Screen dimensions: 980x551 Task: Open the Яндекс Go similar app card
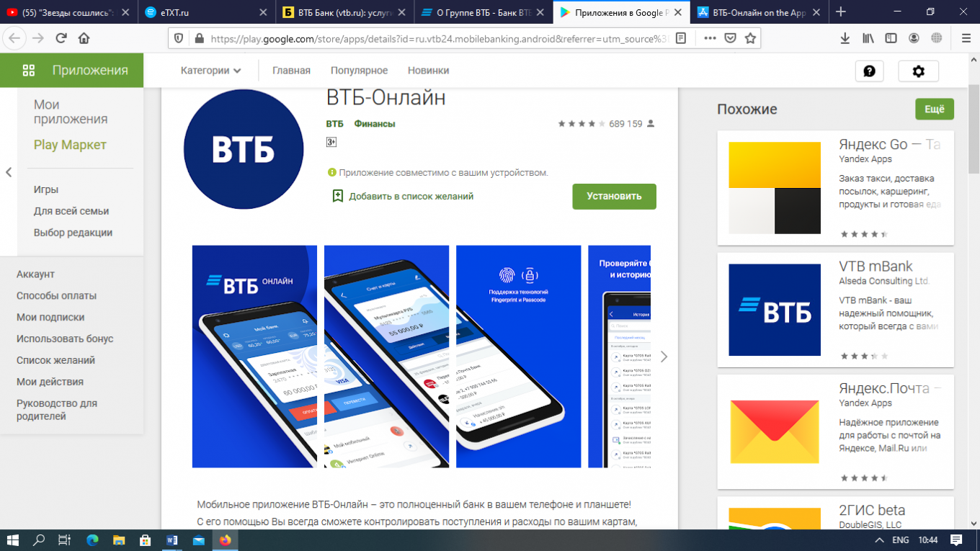pos(835,188)
